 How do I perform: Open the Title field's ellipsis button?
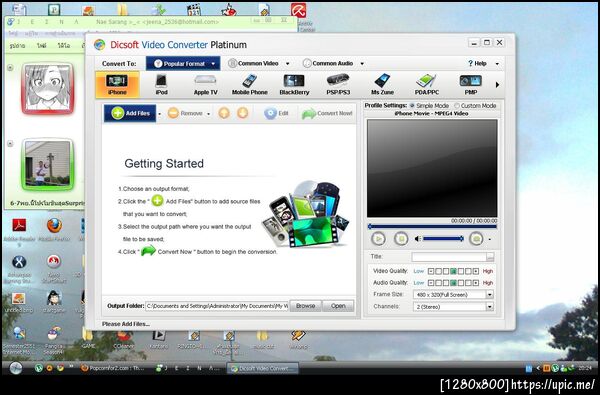(490, 257)
